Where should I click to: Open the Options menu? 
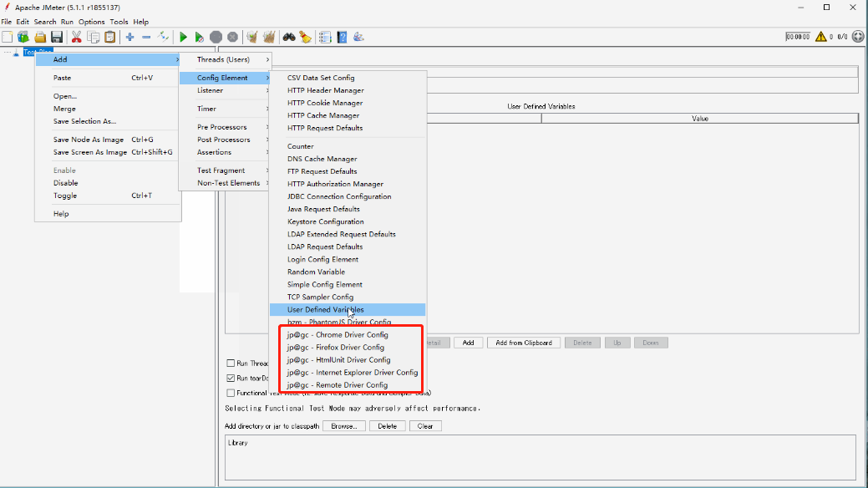click(x=91, y=21)
